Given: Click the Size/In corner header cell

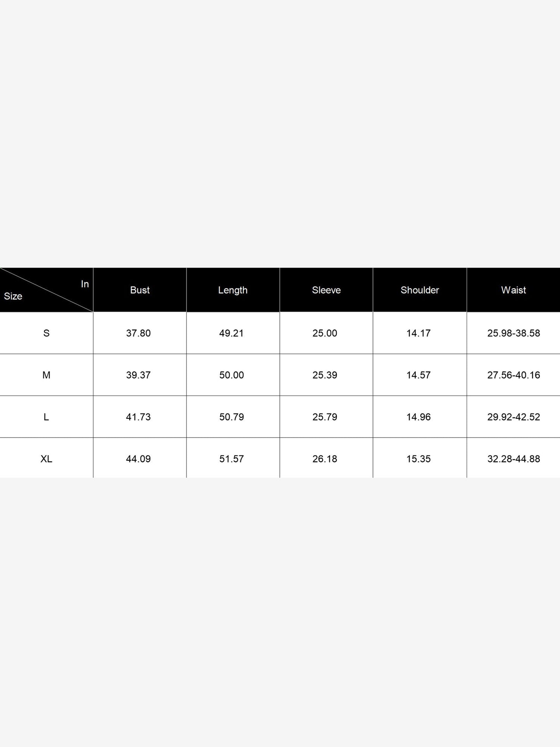Looking at the screenshot, I should pyautogui.click(x=47, y=290).
